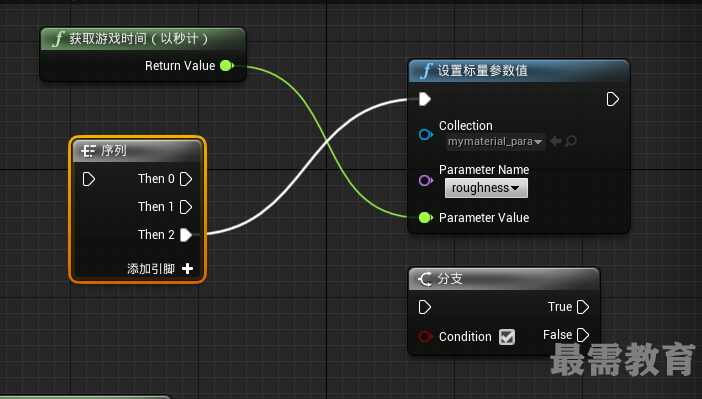Select the 序列 node title bar
The width and height of the screenshot is (702, 399).
[x=137, y=151]
